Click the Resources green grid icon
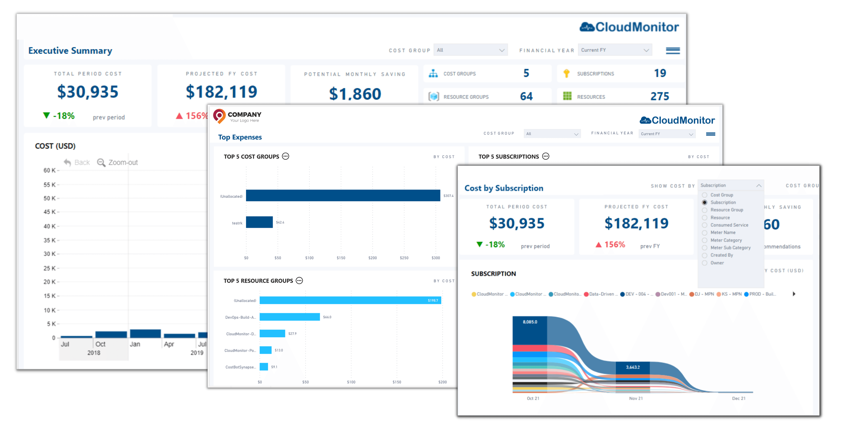This screenshot has height=434, width=868. point(567,96)
